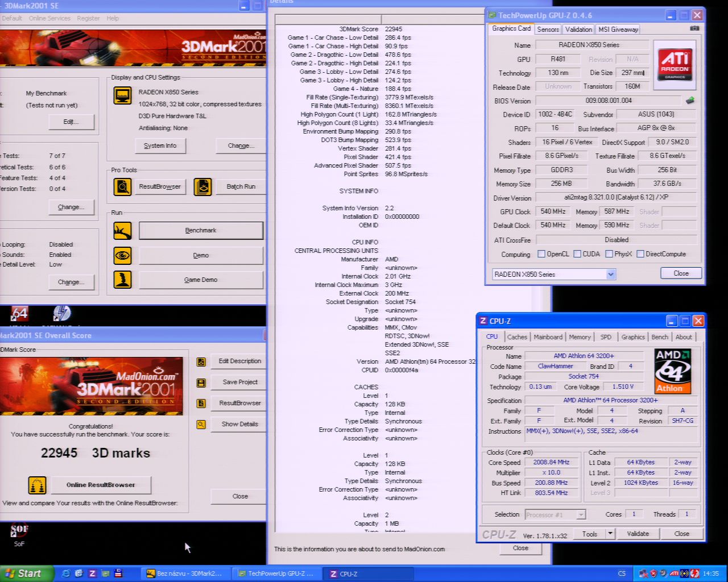Click the ATI Radeon logo in GPU-Z
This screenshot has height=582, width=728.
point(675,64)
